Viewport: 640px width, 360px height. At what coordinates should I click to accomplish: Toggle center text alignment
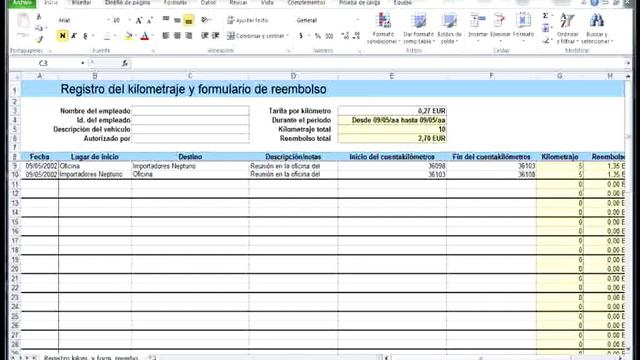(x=177, y=36)
